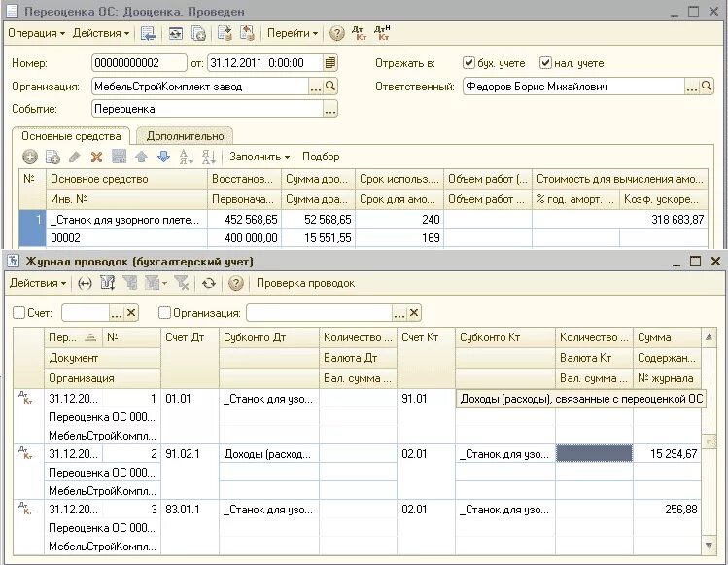Click the Основное средство column header
The height and width of the screenshot is (565, 728).
126,179
